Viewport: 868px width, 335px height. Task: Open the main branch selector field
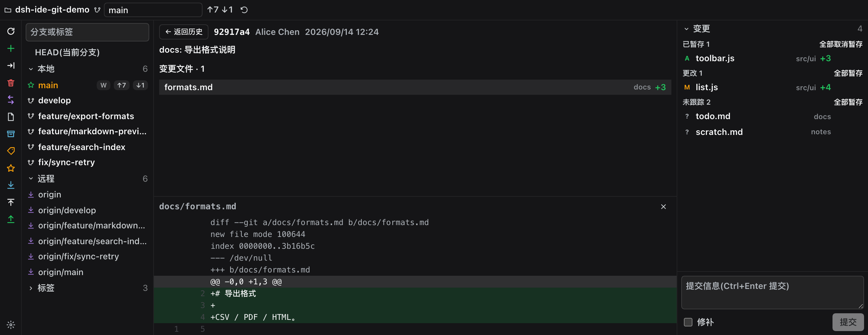point(153,10)
